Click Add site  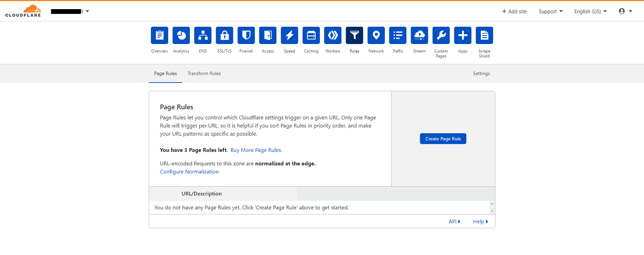[x=514, y=11]
